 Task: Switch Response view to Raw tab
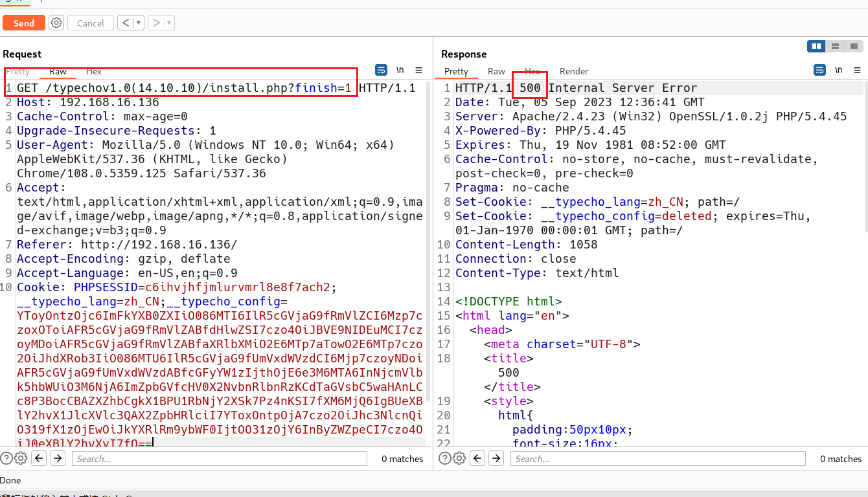point(496,71)
